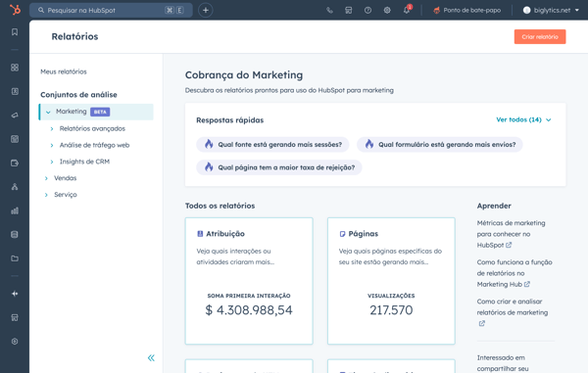Image resolution: width=588 pixels, height=373 pixels.
Task: Expand the Vendas section
Action: [46, 178]
